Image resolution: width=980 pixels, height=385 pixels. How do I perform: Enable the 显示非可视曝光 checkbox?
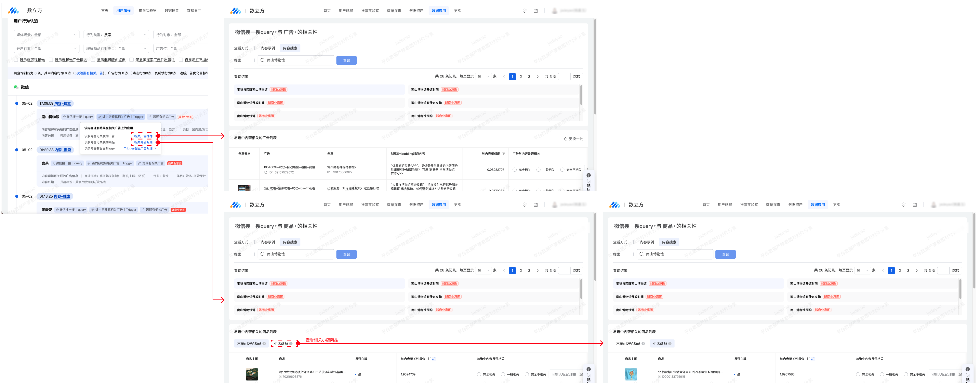[16, 60]
